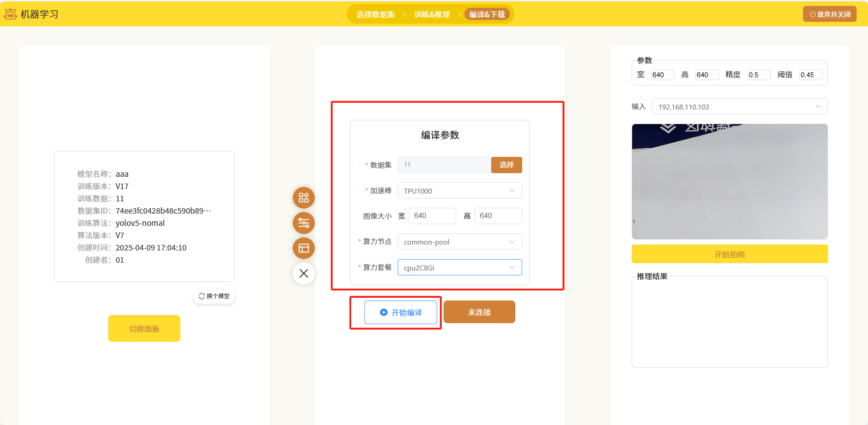Click the layout panel floating icon
Viewport: 868px width, 425px height.
tap(304, 248)
